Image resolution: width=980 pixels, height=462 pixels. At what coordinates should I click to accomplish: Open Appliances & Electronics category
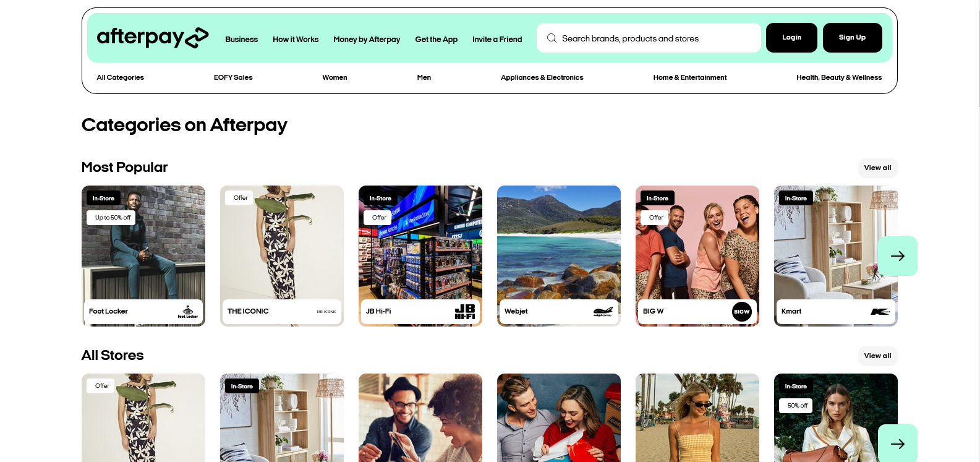coord(542,77)
